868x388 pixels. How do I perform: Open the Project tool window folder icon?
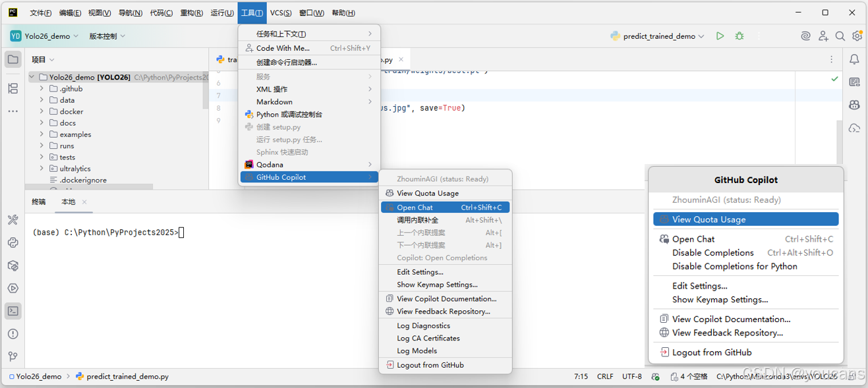point(13,60)
